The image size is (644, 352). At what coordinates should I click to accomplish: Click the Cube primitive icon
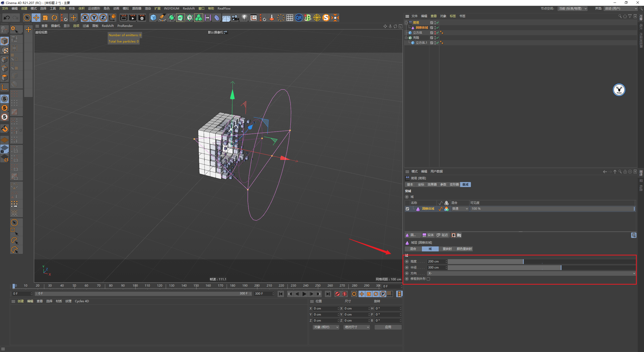pyautogui.click(x=153, y=18)
